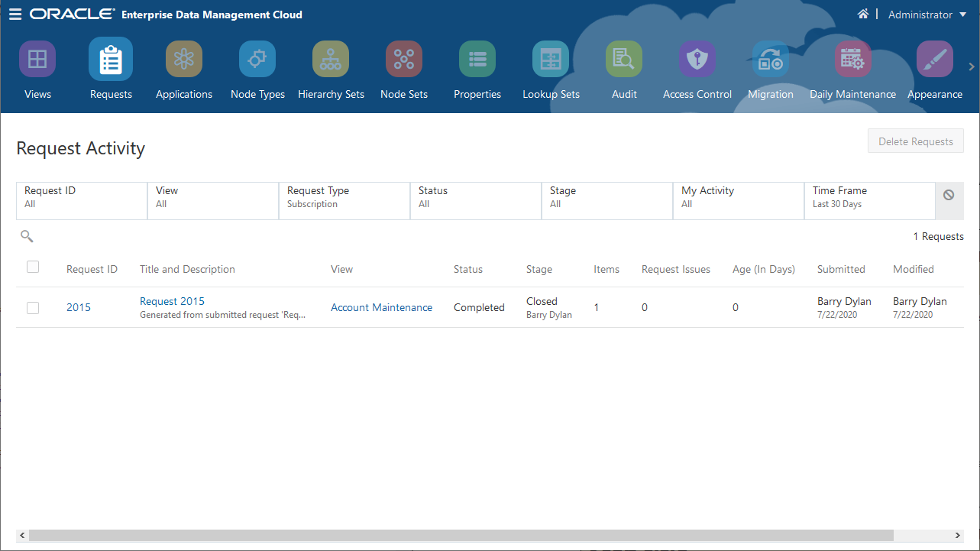Reset filters using the clear icon
The image size is (980, 551).
click(x=949, y=195)
